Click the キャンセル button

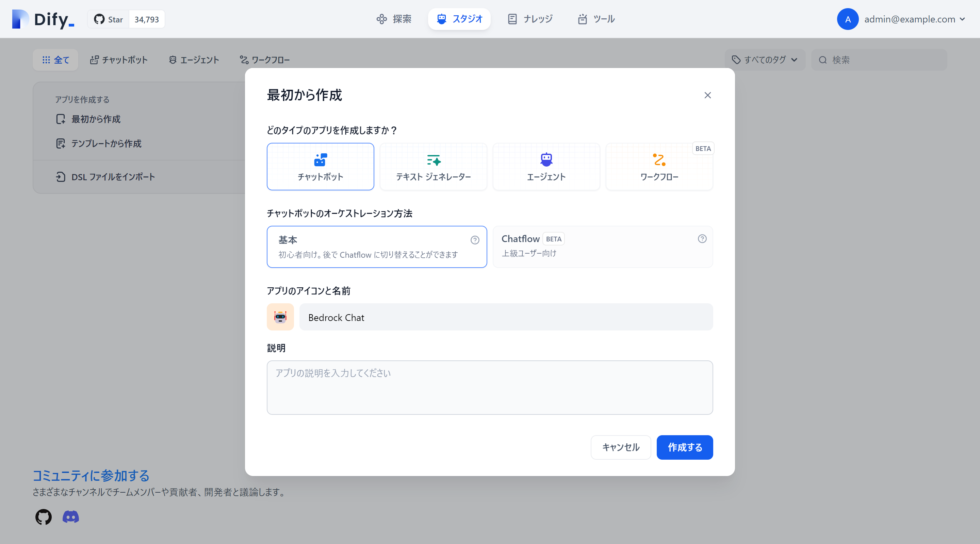(x=620, y=447)
